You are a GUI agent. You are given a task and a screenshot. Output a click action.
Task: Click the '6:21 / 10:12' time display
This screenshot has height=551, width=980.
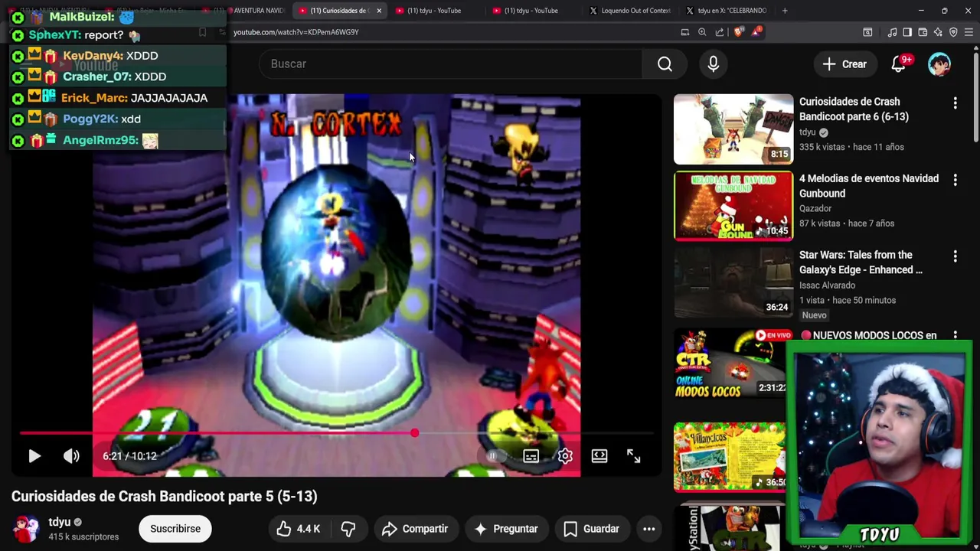(x=129, y=456)
